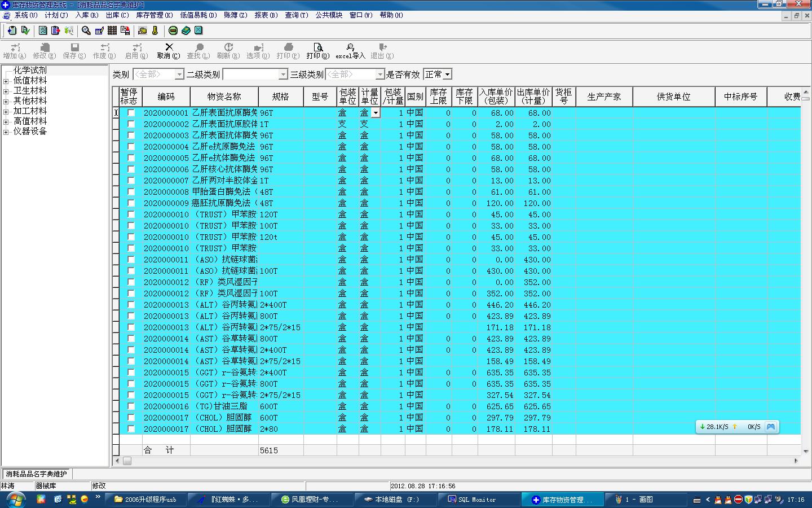Click the 退出(X) exit toolbar button

click(382, 51)
